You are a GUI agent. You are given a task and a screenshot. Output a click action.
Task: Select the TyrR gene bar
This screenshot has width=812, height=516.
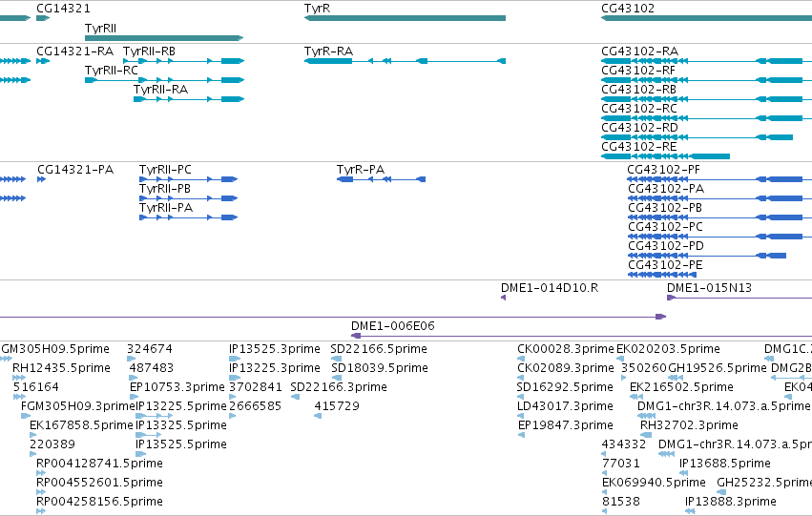405,18
